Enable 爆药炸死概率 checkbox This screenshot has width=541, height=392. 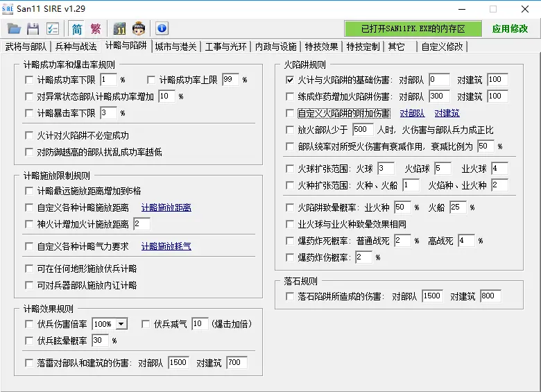pyautogui.click(x=290, y=241)
